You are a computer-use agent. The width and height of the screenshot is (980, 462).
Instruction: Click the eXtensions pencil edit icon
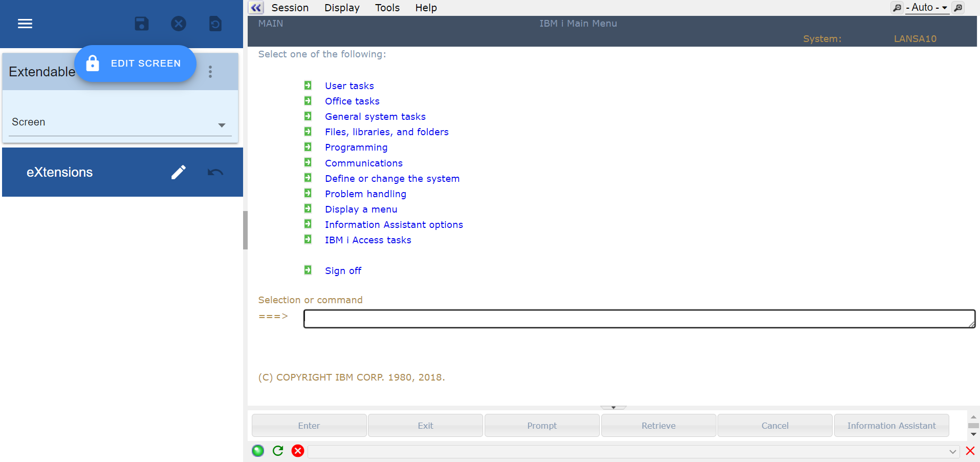(x=179, y=172)
